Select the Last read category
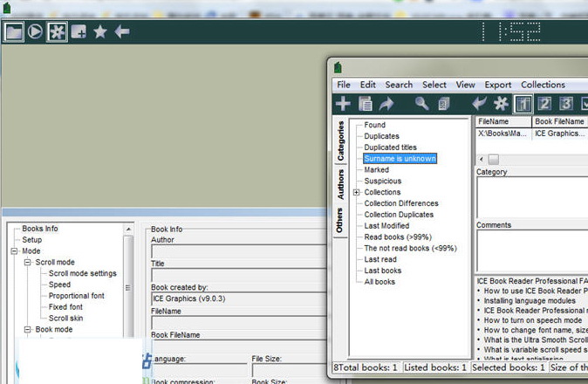The image size is (588, 384). pos(380,259)
